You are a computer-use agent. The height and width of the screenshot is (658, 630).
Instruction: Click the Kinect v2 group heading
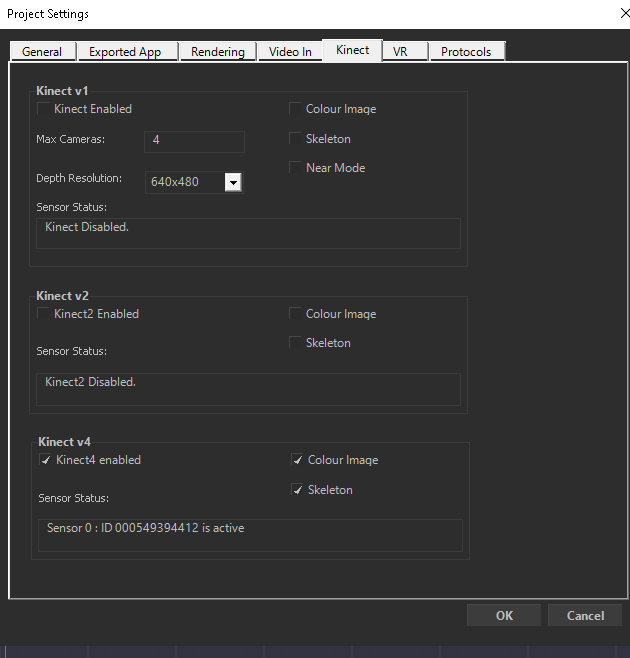62,295
